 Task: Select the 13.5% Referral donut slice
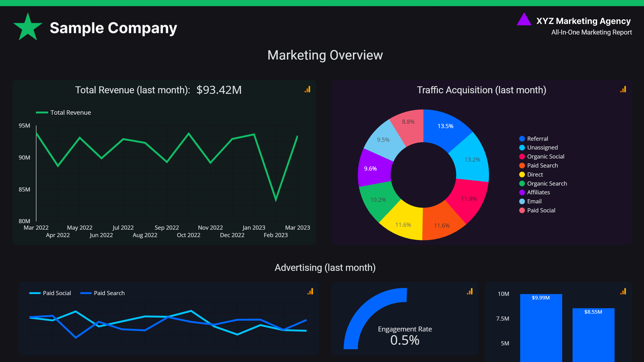[x=445, y=127]
